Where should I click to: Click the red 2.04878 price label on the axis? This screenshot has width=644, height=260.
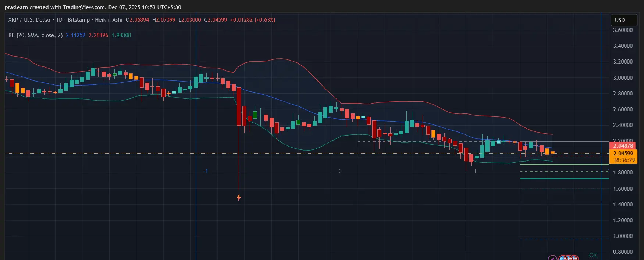click(623, 146)
